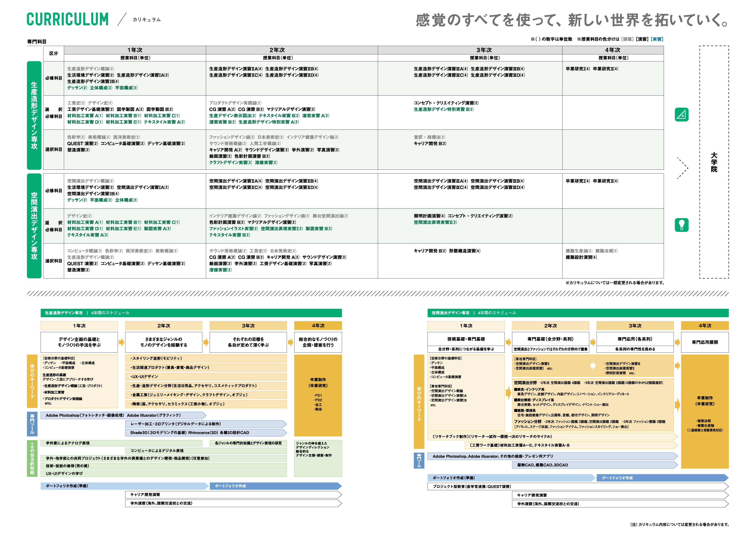
Task: Click コンピュータ概論(2)
Action: (x=85, y=251)
